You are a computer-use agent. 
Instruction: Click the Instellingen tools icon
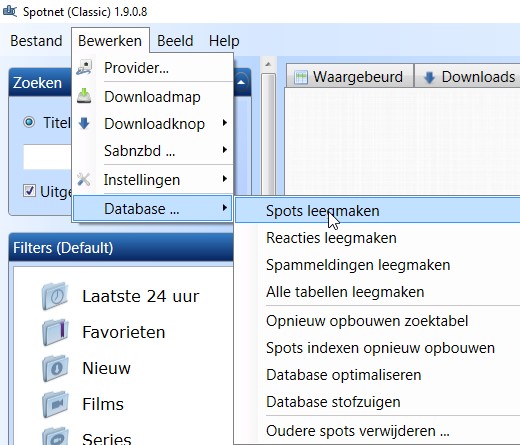(x=84, y=179)
